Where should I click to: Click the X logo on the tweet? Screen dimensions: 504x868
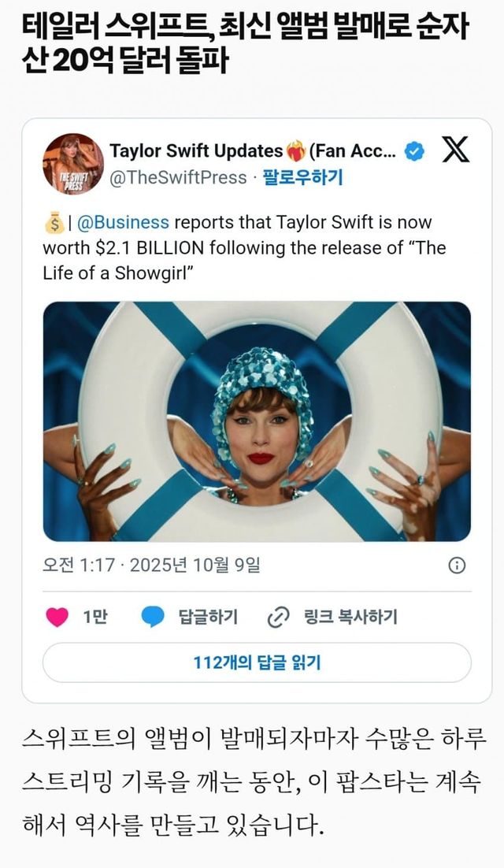(x=455, y=150)
